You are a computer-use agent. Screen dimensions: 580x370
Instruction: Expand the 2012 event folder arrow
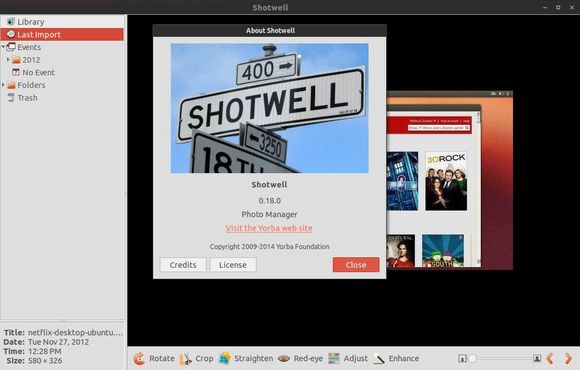coord(8,59)
